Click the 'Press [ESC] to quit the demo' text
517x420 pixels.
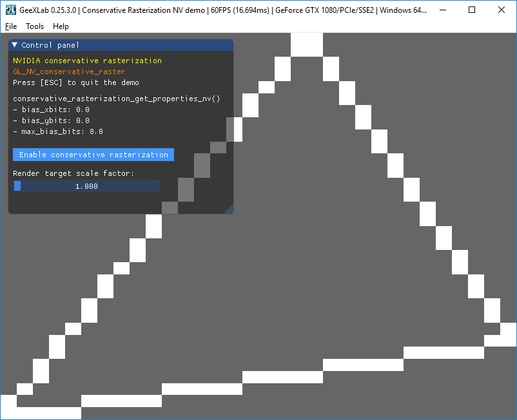click(x=76, y=82)
